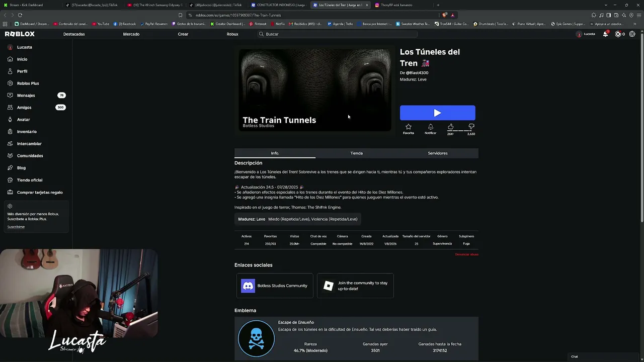Open the Crear menu
The image size is (644, 362).
[x=183, y=34]
